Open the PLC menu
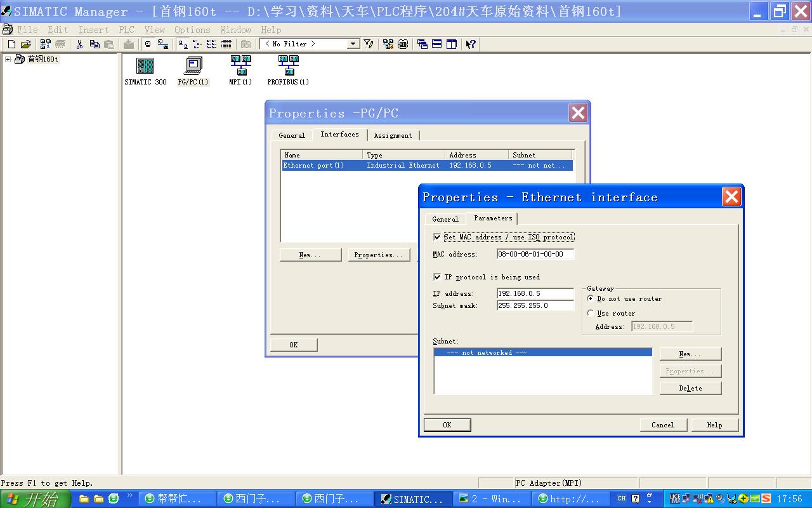 126,30
